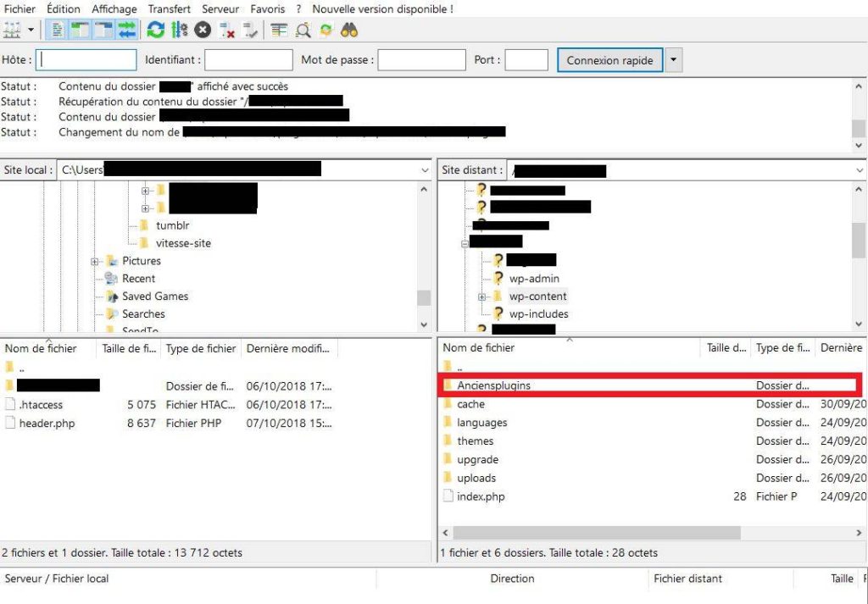Select the upgrade remote folder
The height and width of the screenshot is (604, 868).
[x=478, y=460]
